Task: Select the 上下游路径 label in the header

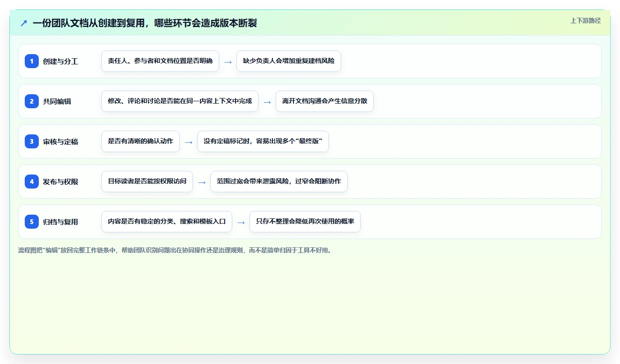Action: click(585, 21)
